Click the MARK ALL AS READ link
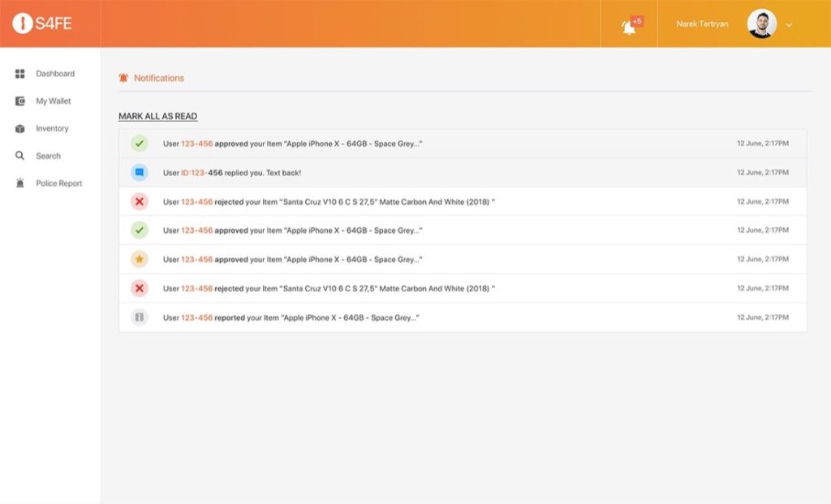Screen dimensions: 831x504 point(158,116)
